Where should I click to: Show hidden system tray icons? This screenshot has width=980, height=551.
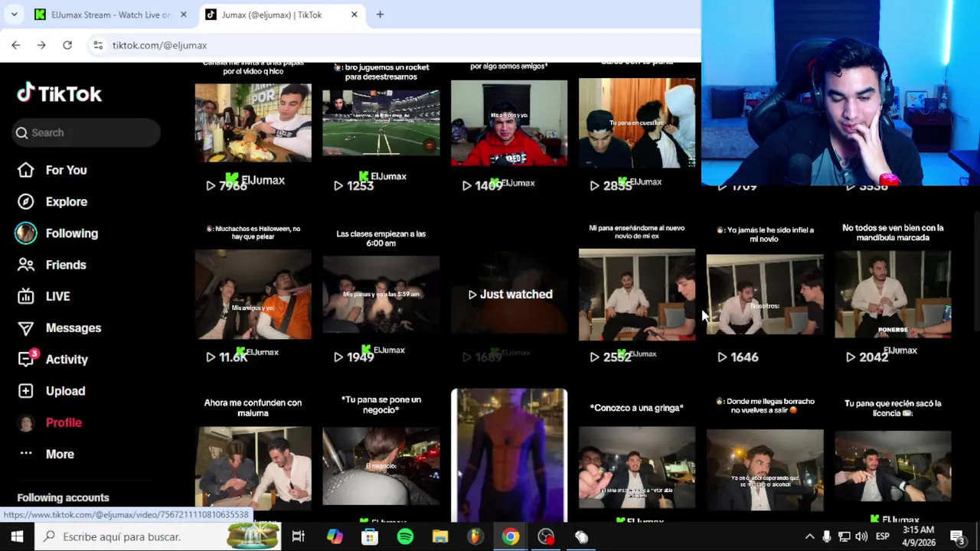(809, 536)
